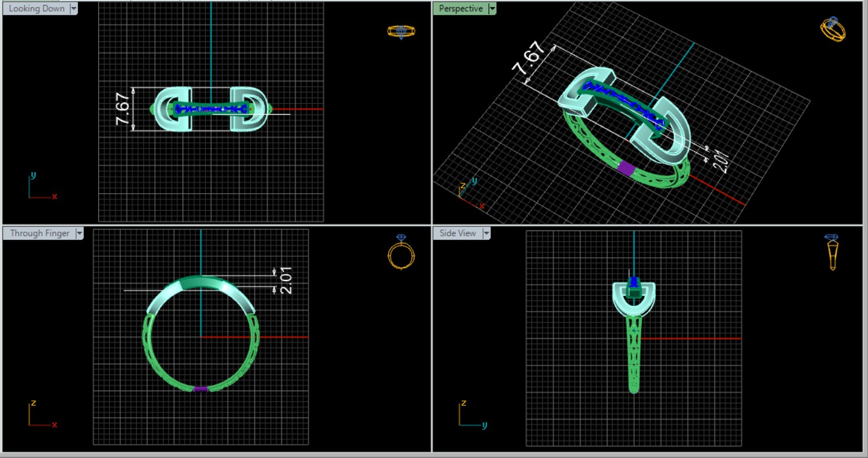Image resolution: width=868 pixels, height=458 pixels.
Task: Click the perspective ring icon in Perspective viewport
Action: click(833, 29)
